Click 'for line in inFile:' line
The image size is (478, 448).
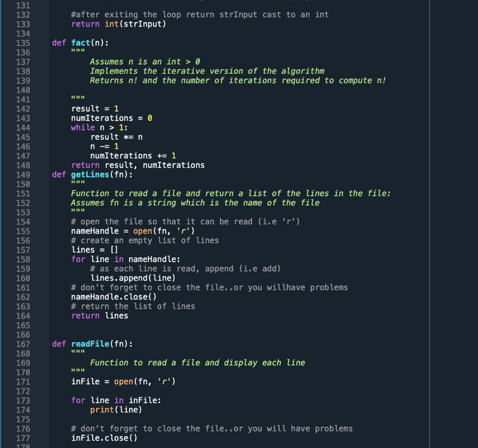[116, 400]
